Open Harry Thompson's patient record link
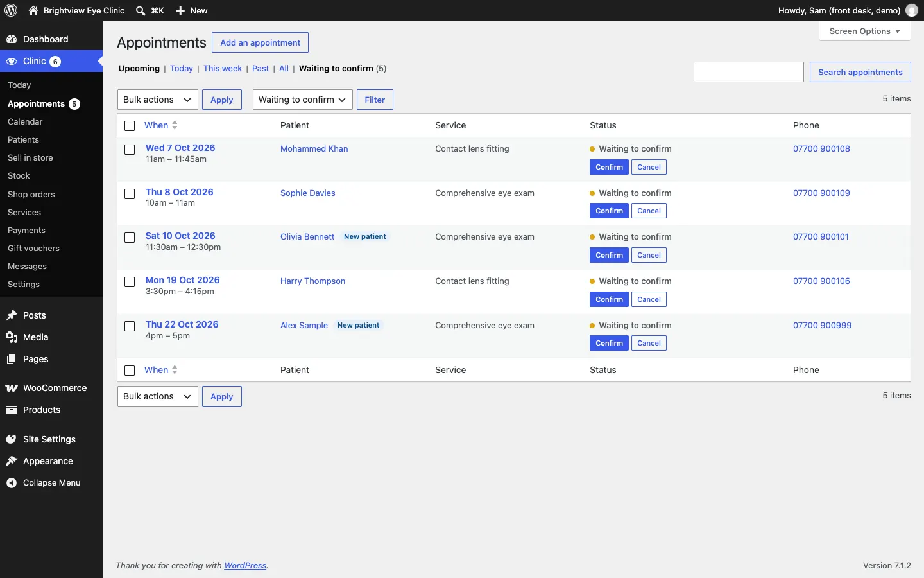This screenshot has width=924, height=578. pyautogui.click(x=312, y=281)
